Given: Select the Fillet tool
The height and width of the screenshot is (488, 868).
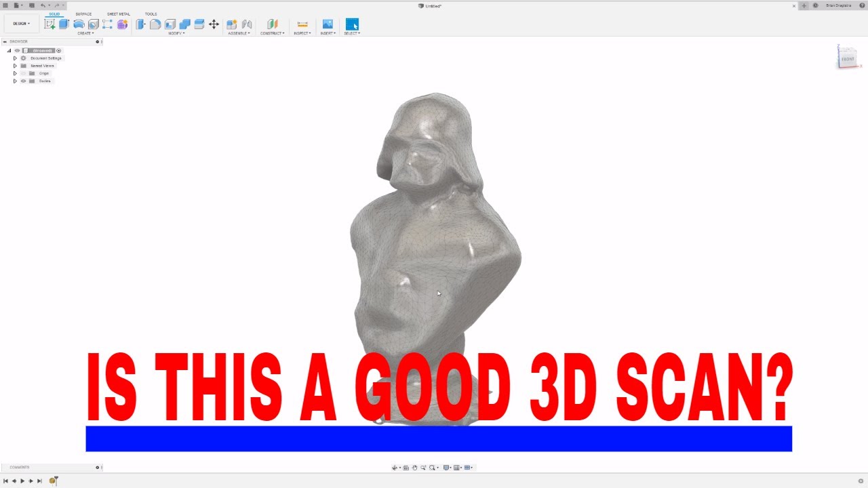Looking at the screenshot, I should pos(155,24).
